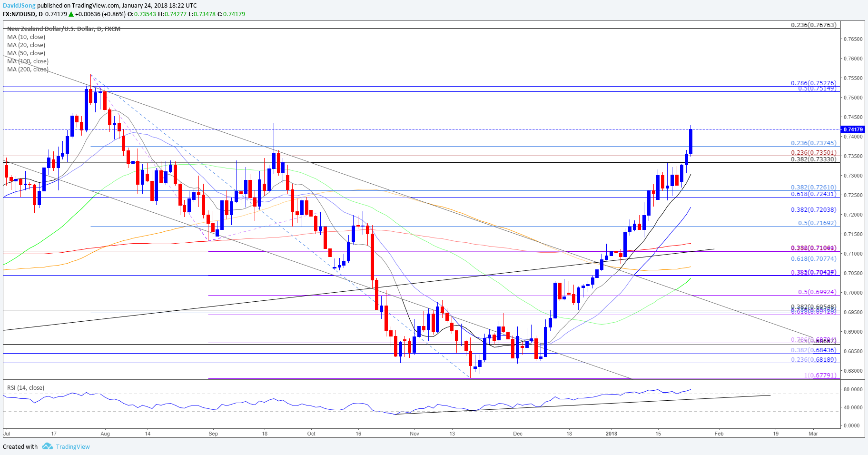Click the 0.382(0.72038) Fibonacci label
Viewport: 868px width, 455px height.
(813, 210)
